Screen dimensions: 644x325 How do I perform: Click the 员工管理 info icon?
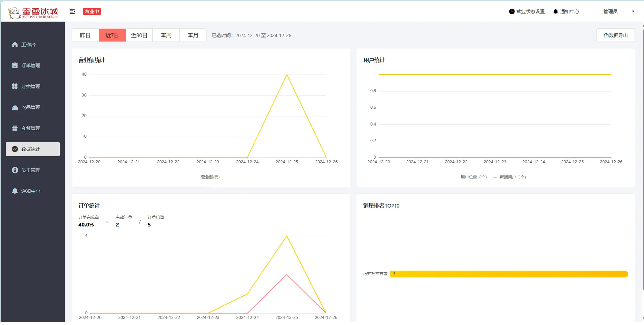(15, 170)
